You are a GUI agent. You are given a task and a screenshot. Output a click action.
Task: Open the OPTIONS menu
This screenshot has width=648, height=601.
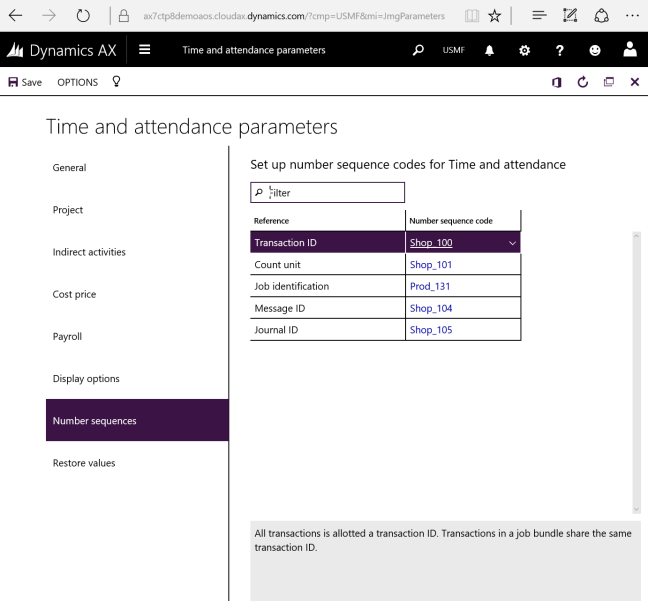point(77,82)
